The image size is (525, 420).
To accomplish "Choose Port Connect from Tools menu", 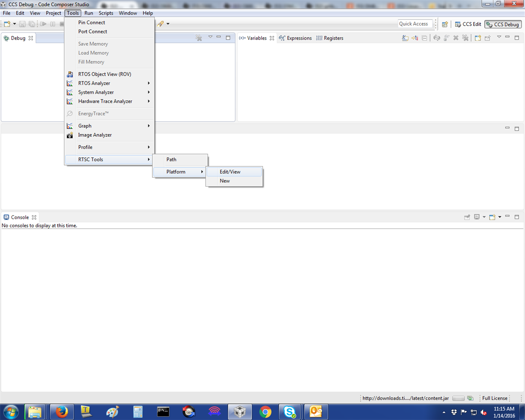I will 109,32.
